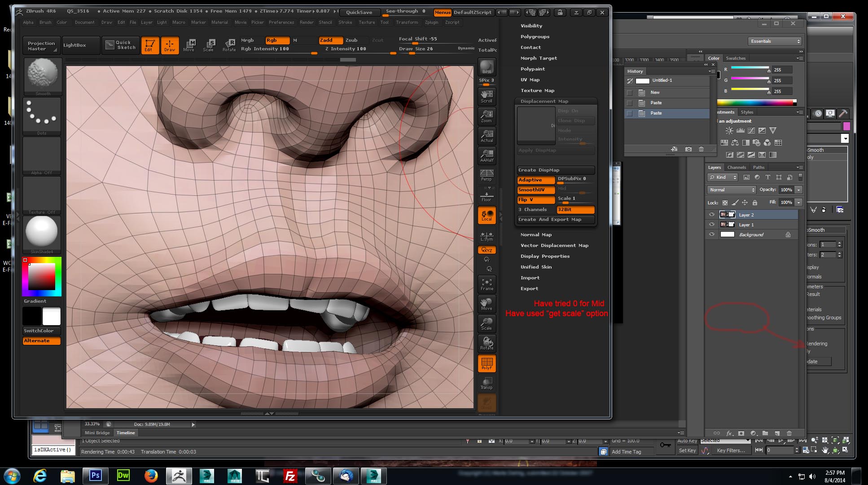
Task: Select the AAHalf zoom icon
Action: (x=487, y=155)
